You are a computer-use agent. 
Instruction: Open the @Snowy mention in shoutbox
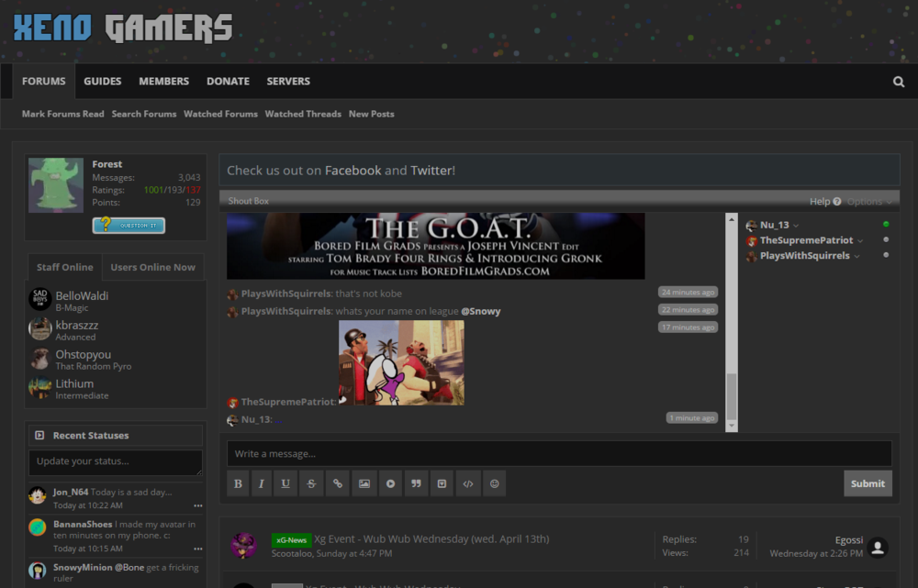pos(481,311)
